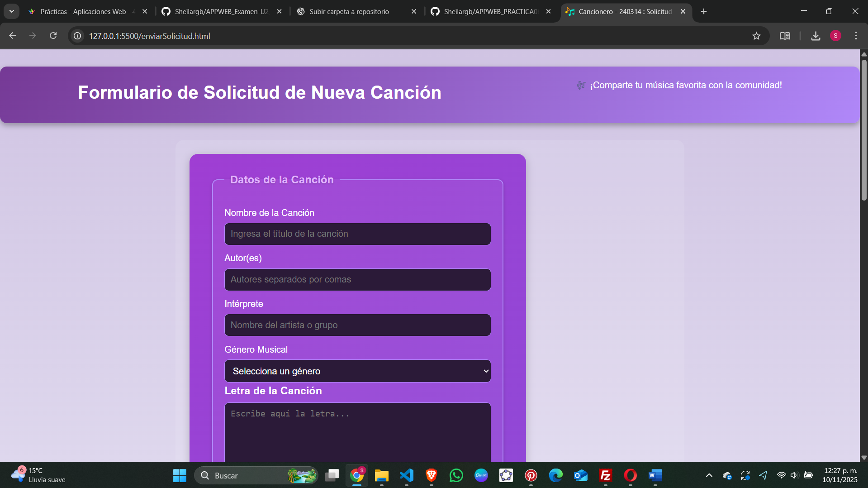Image resolution: width=868 pixels, height=488 pixels.
Task: Launch Visual Studio Code from taskbar
Action: 407,475
